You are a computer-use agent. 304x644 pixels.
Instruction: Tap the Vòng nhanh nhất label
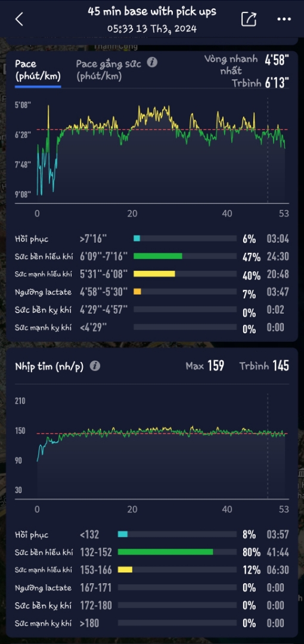click(231, 65)
